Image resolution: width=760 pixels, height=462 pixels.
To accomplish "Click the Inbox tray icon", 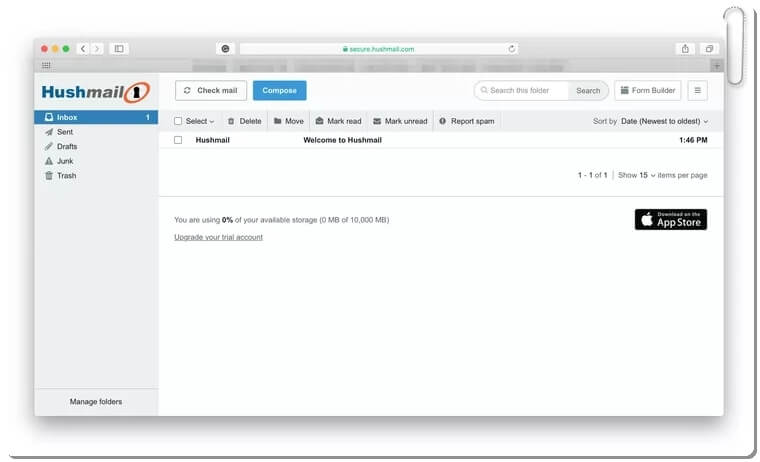I will point(49,117).
